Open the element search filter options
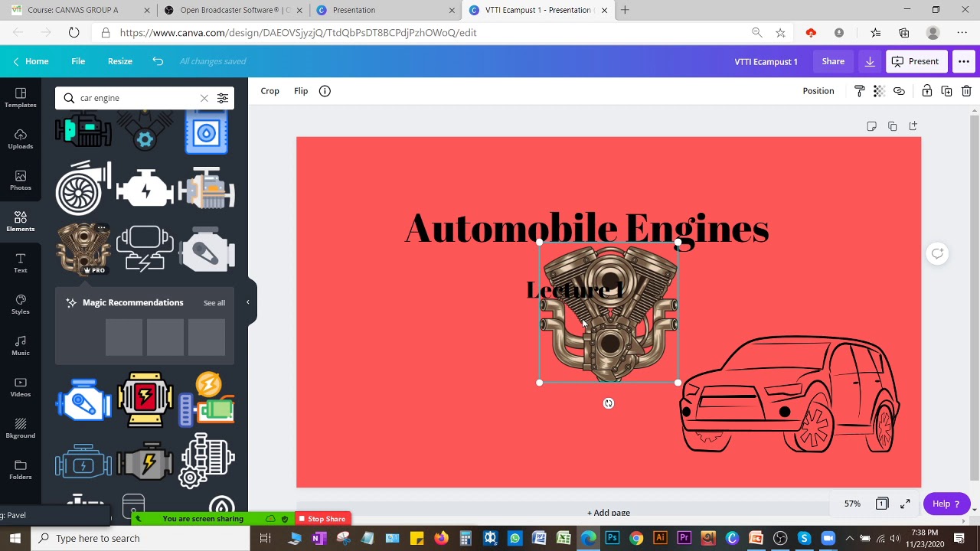Screen dimensions: 980x551 point(223,98)
